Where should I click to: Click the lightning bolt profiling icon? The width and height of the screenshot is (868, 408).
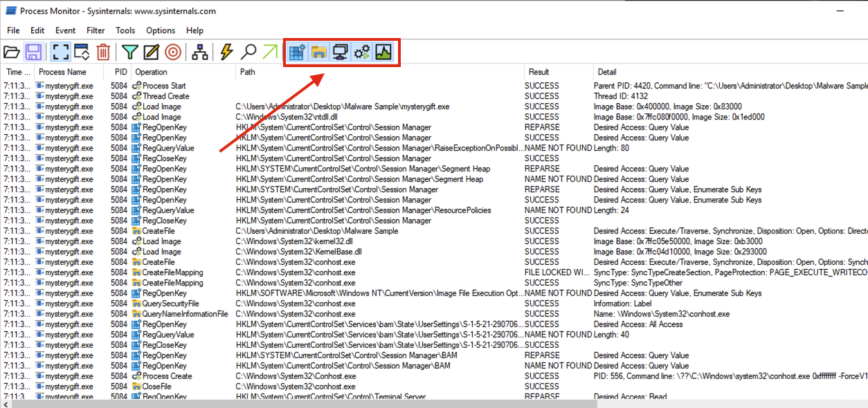(226, 52)
